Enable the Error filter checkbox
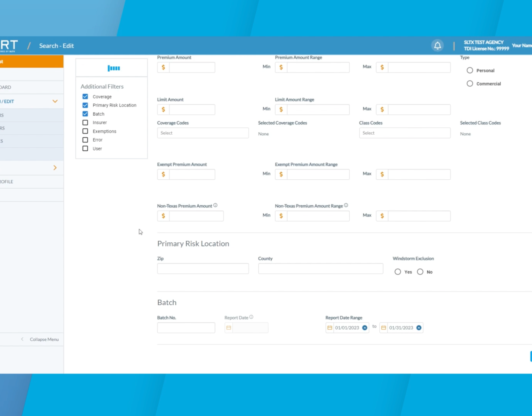The height and width of the screenshot is (416, 532). click(x=85, y=140)
